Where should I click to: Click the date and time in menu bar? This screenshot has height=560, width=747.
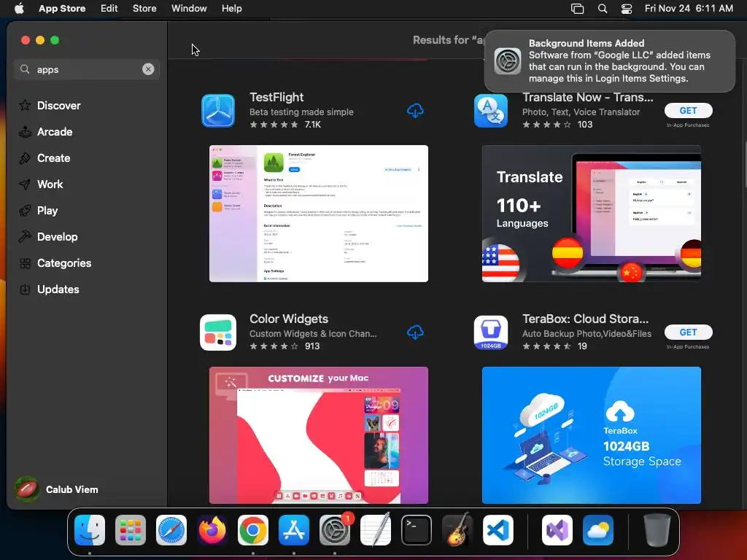coord(689,8)
